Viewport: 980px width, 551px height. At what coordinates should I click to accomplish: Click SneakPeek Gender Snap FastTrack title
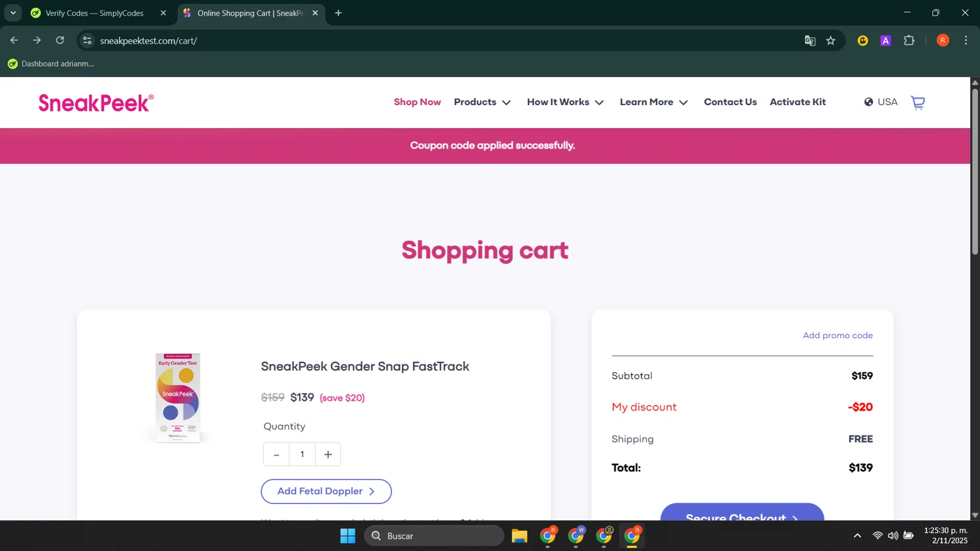[x=365, y=366]
